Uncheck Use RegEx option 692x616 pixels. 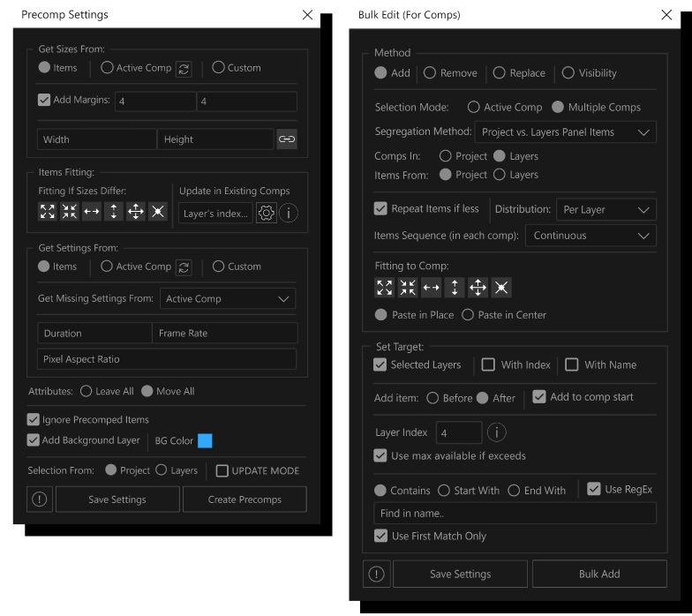click(x=593, y=489)
